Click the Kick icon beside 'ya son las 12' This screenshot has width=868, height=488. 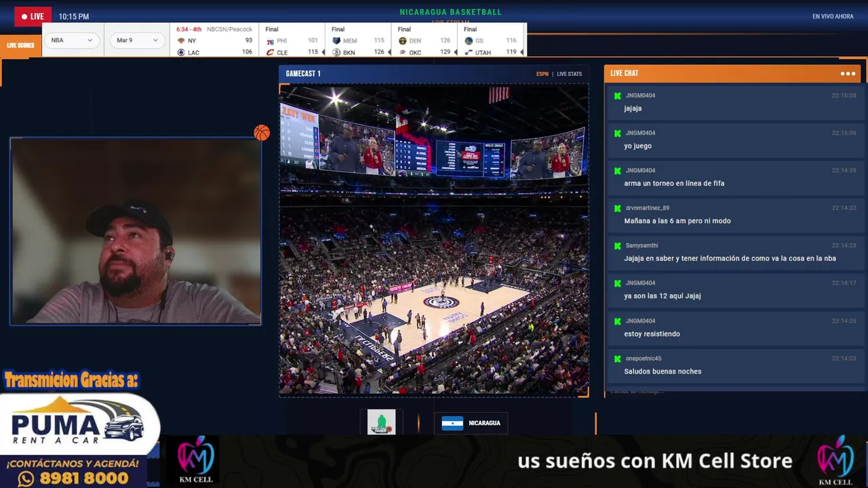click(x=618, y=283)
